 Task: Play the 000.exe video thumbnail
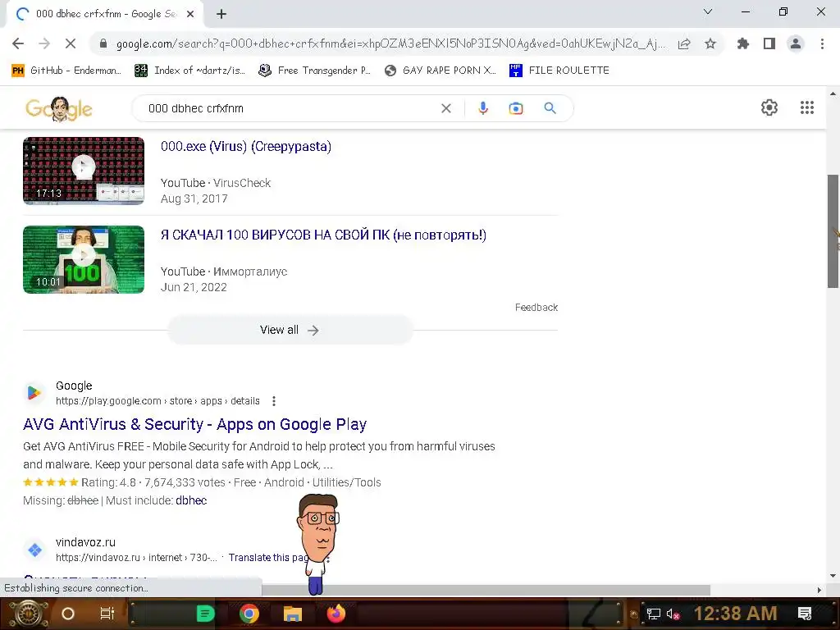click(84, 171)
